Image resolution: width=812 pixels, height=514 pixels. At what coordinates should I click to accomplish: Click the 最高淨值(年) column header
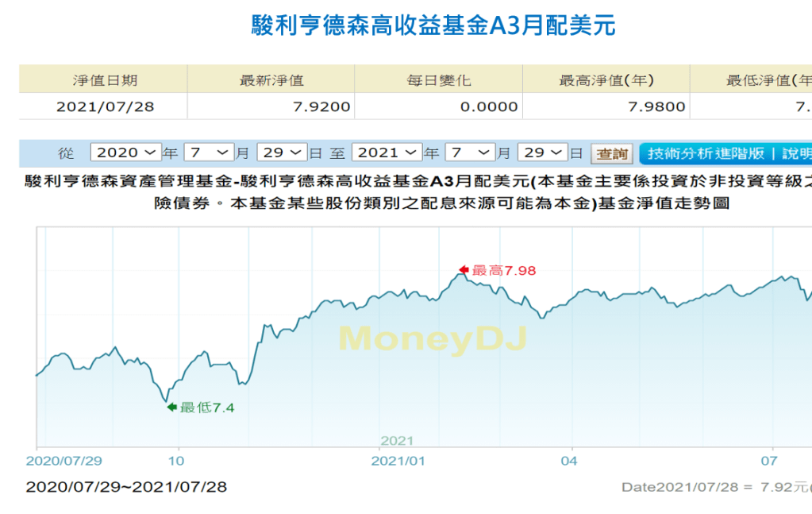click(606, 80)
